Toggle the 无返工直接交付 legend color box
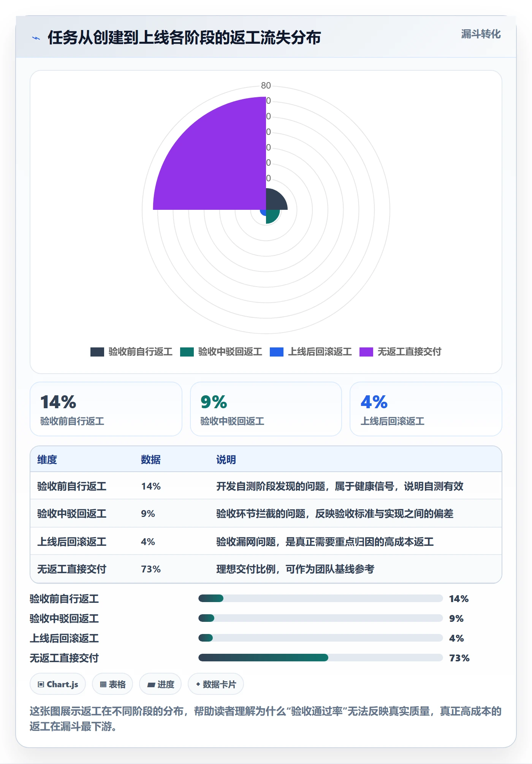The height and width of the screenshot is (764, 532). click(366, 352)
